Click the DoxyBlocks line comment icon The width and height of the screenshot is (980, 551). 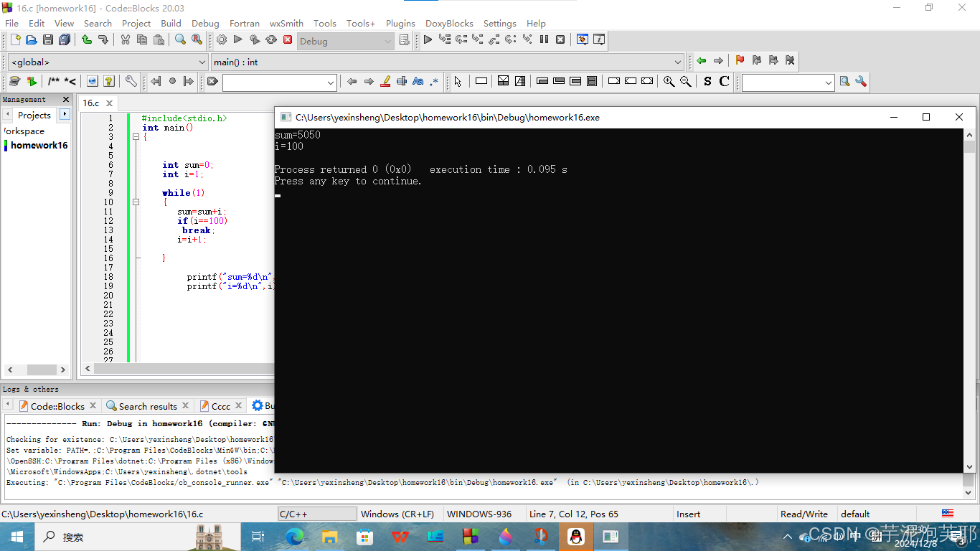coord(70,82)
